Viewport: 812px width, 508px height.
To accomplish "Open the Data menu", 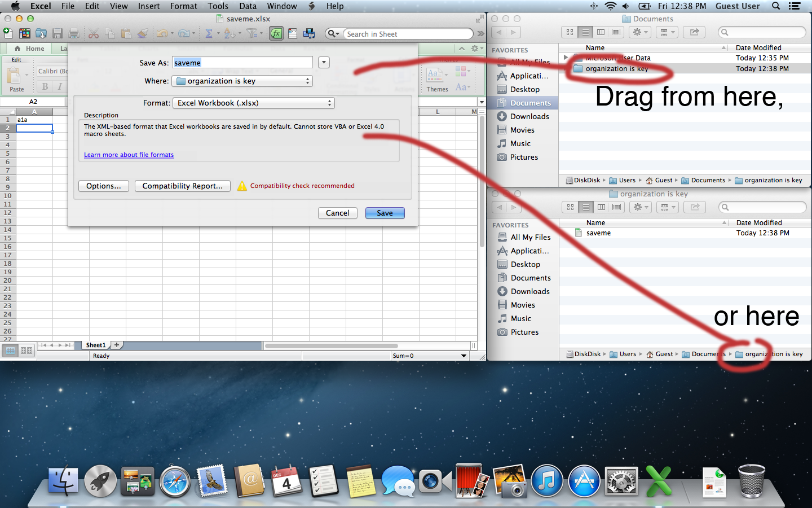I will (248, 6).
